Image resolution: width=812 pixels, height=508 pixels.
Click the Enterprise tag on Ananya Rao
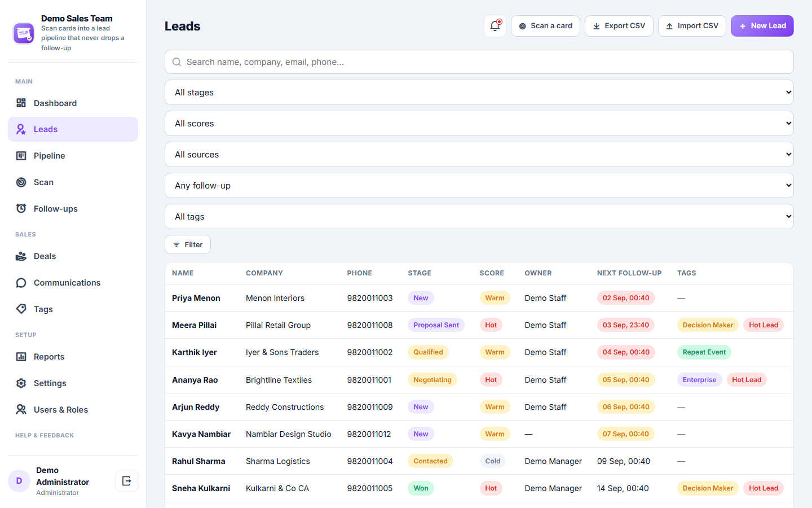click(x=699, y=380)
